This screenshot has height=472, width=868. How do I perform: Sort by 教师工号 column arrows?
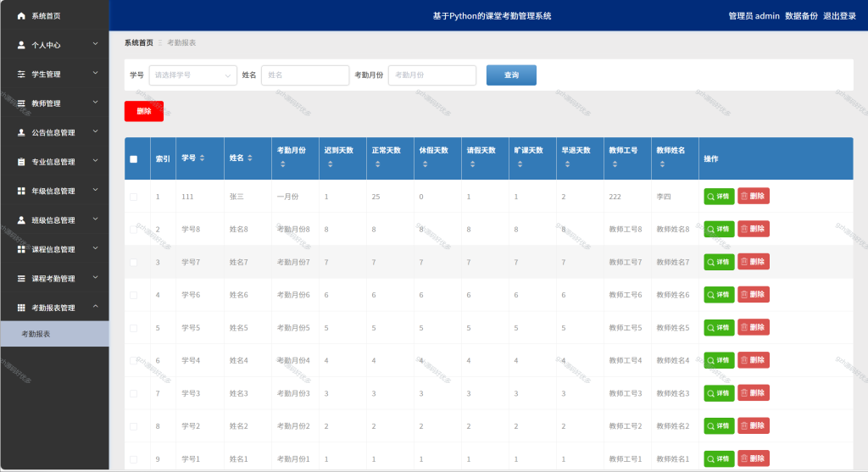click(x=615, y=164)
